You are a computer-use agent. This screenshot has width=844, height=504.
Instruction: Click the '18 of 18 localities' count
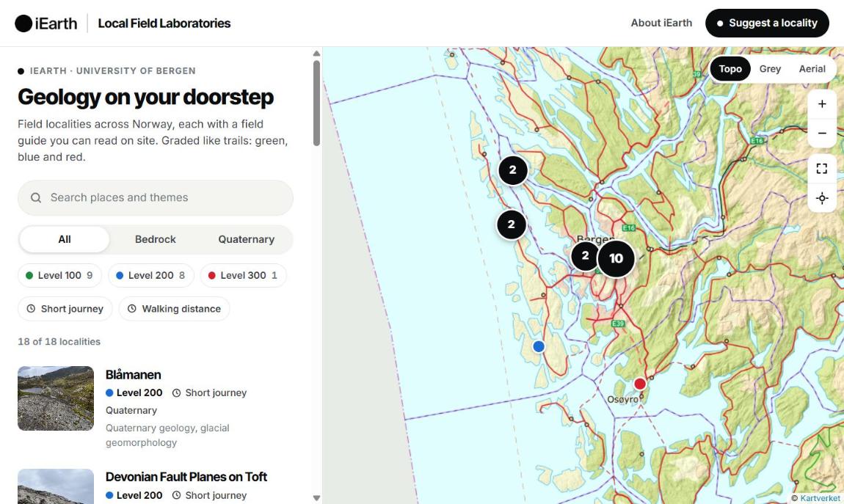coord(59,342)
